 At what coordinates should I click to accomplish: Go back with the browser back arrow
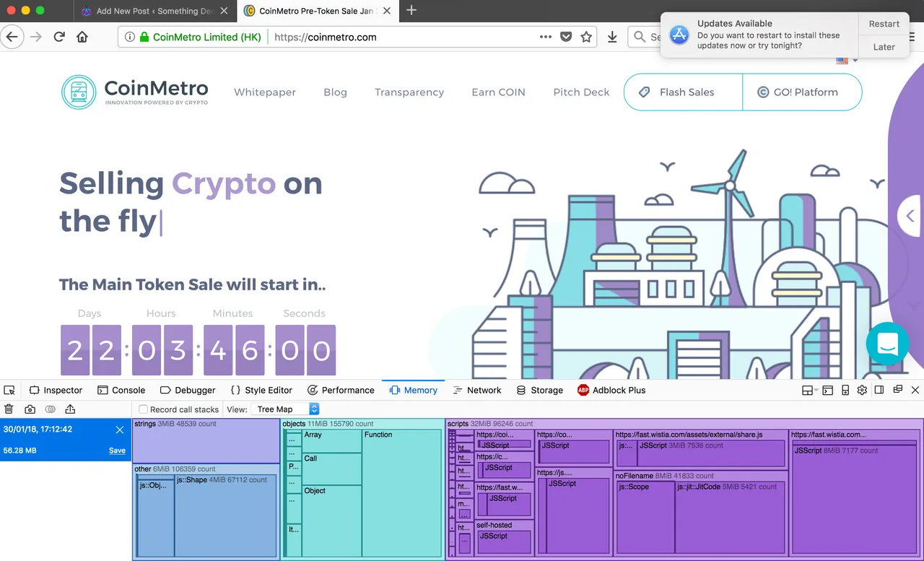coord(12,37)
